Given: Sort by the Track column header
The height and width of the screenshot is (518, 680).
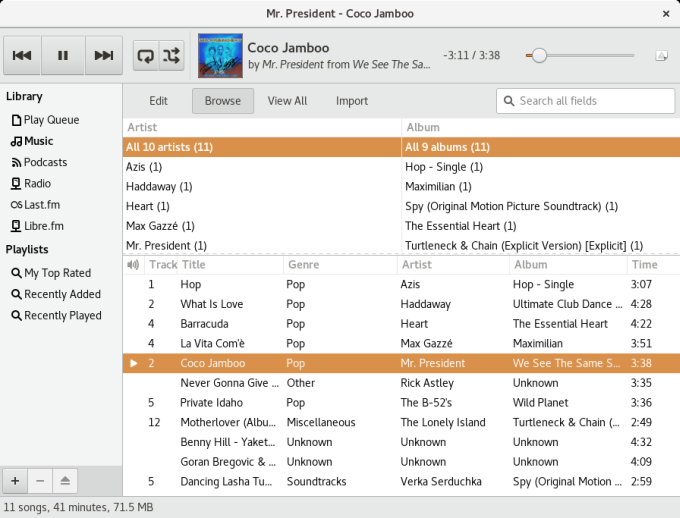Looking at the screenshot, I should pyautogui.click(x=162, y=265).
